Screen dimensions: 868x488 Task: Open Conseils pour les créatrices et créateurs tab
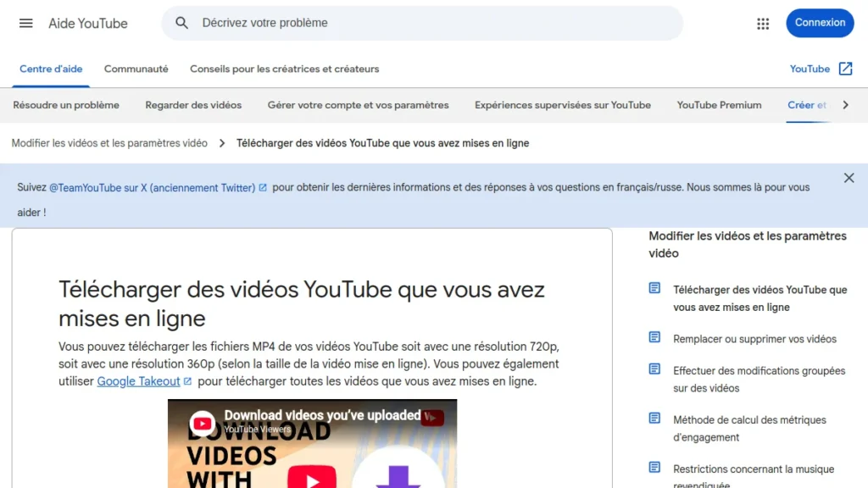coord(285,69)
